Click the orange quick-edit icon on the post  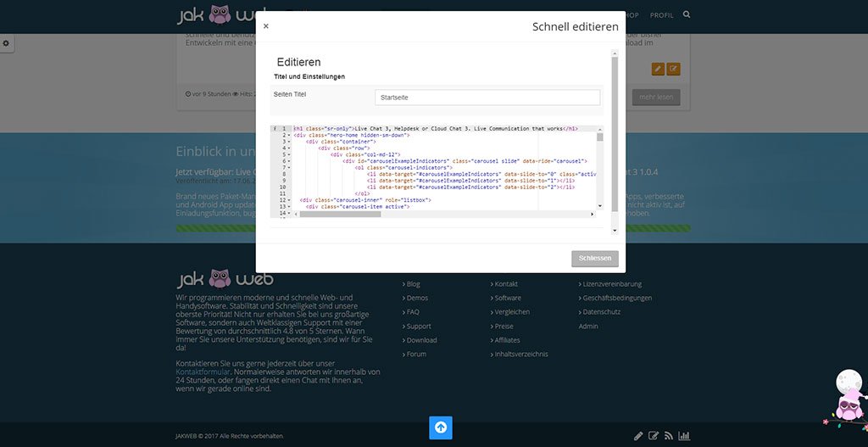click(x=673, y=70)
